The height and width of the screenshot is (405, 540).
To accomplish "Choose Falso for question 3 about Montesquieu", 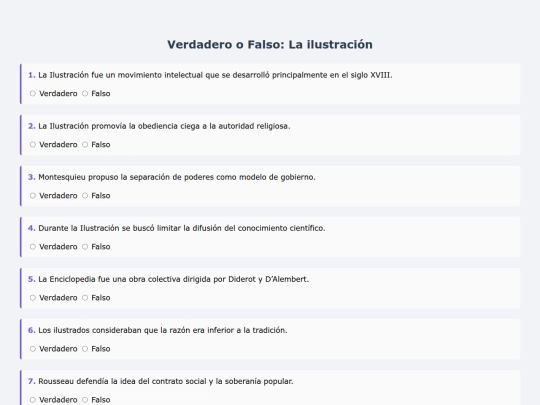I will [85, 196].
